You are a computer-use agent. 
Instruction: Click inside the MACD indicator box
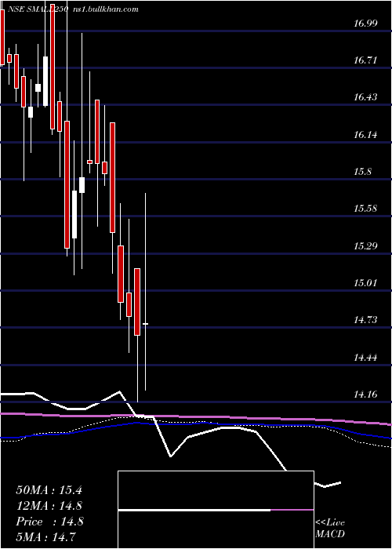(216, 510)
